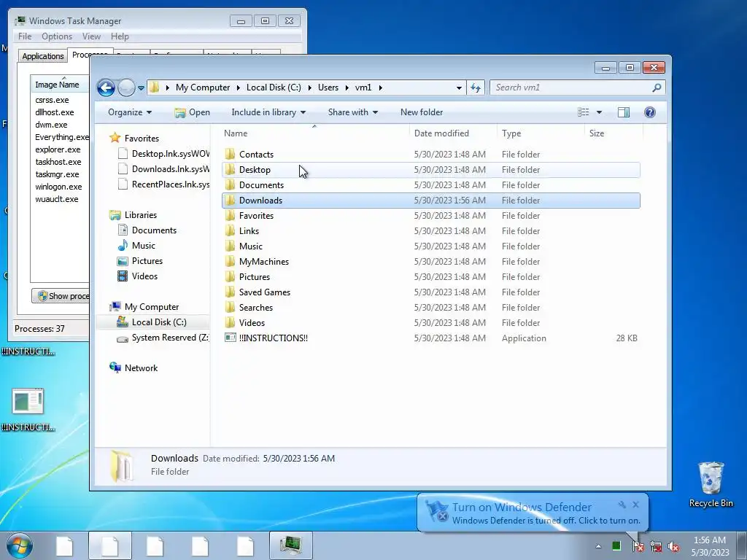Open the Windows Start button
The height and width of the screenshot is (560, 747).
point(19,545)
